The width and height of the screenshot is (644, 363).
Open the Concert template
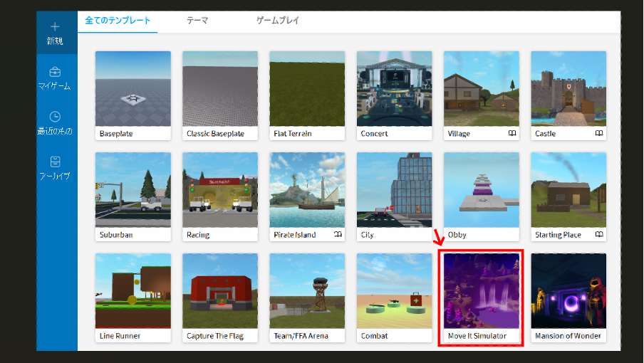[394, 89]
